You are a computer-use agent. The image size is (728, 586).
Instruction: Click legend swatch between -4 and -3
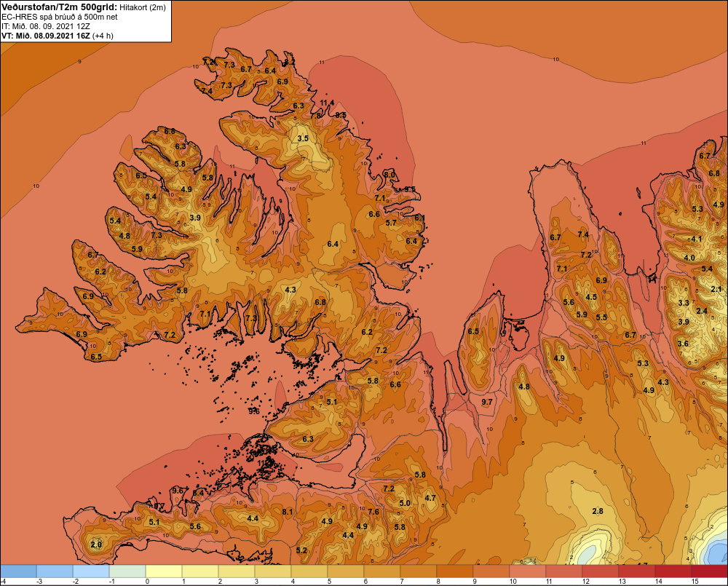[x=18, y=571]
